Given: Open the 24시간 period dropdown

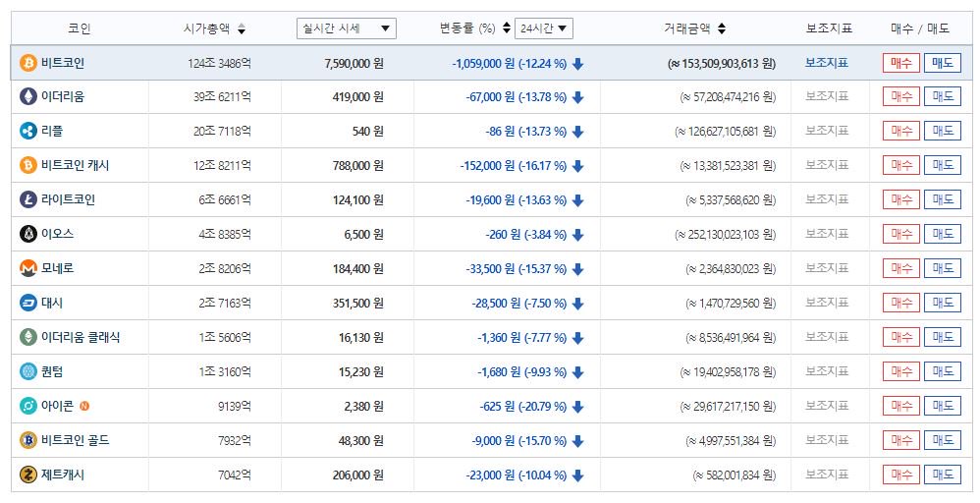Looking at the screenshot, I should pos(544,28).
